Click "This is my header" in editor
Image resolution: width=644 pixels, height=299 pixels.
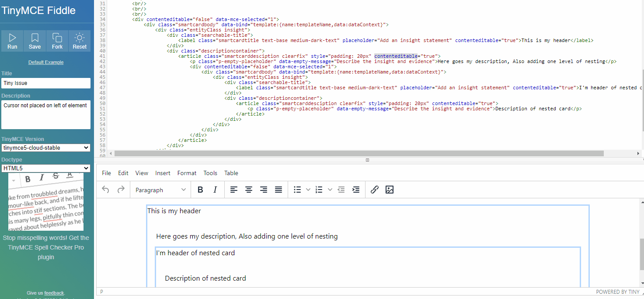click(x=174, y=211)
